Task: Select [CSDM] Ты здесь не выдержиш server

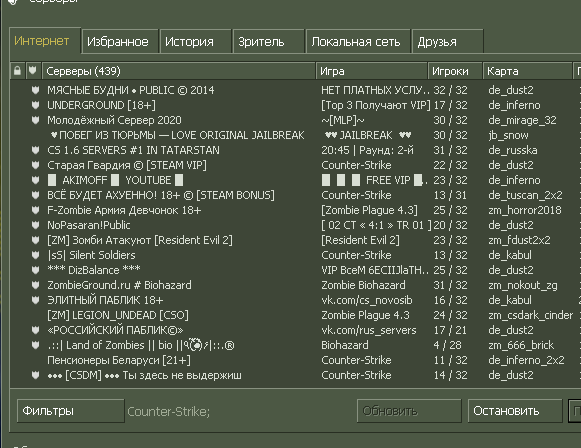Action: point(145,375)
